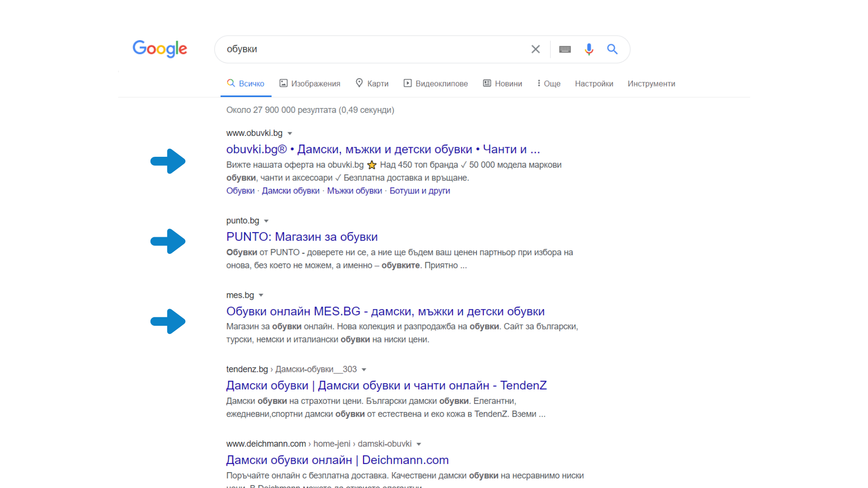Switch to the Изображения tab
The height and width of the screenshot is (488, 868).
(x=310, y=84)
